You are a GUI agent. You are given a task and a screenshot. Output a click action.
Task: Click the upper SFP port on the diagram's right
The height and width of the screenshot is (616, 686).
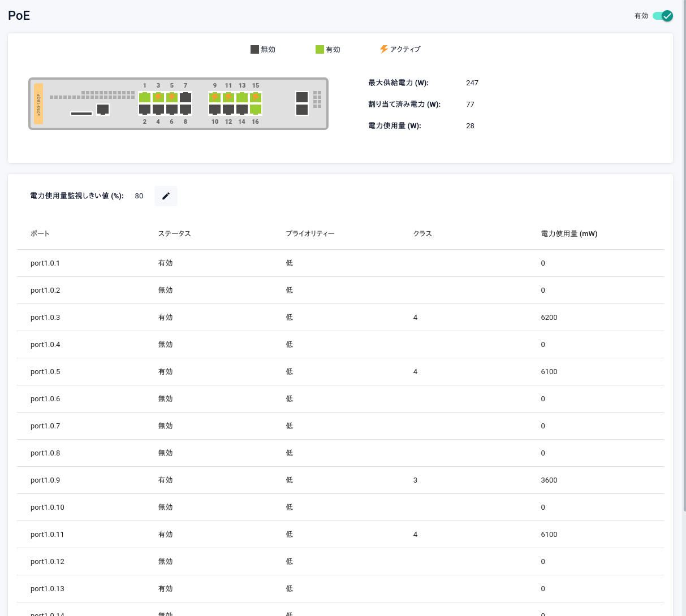[302, 97]
